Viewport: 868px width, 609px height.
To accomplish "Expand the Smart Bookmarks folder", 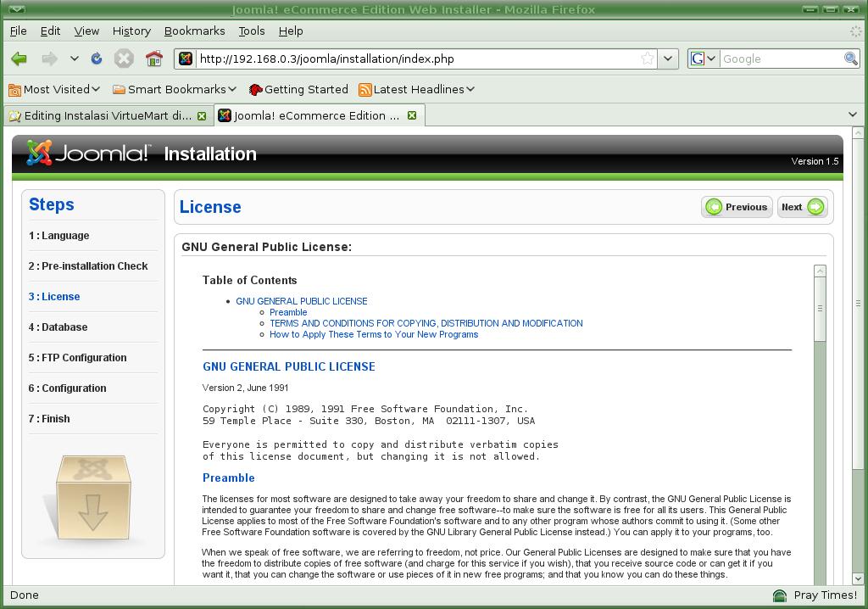I will [x=175, y=89].
